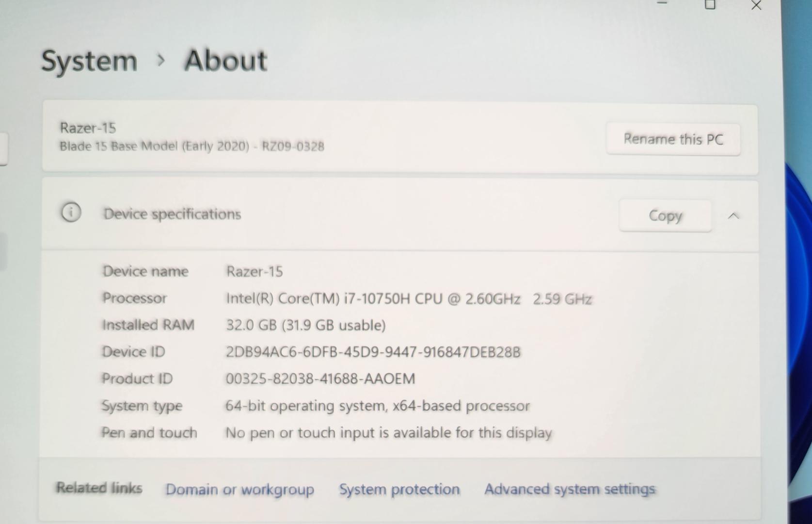The image size is (812, 524).
Task: Open the Domain or workgroup link
Action: pyautogui.click(x=239, y=489)
